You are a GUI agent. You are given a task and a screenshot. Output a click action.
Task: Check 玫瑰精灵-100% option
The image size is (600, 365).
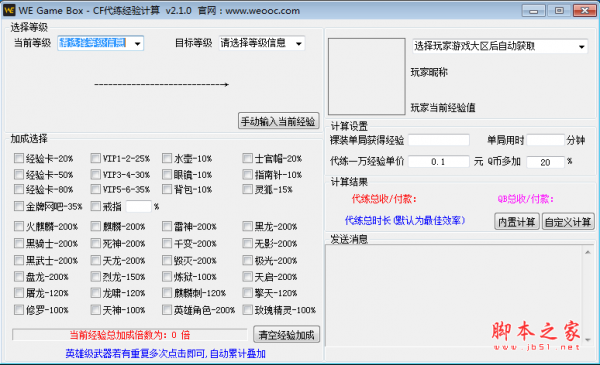(x=248, y=309)
